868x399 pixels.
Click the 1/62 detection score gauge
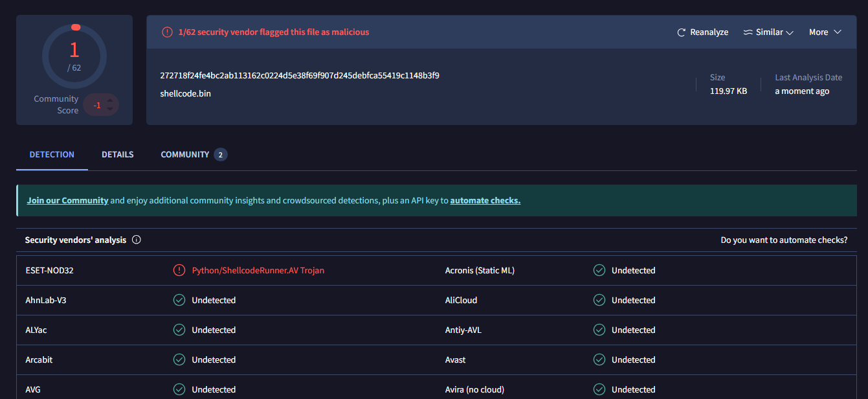pyautogui.click(x=74, y=56)
